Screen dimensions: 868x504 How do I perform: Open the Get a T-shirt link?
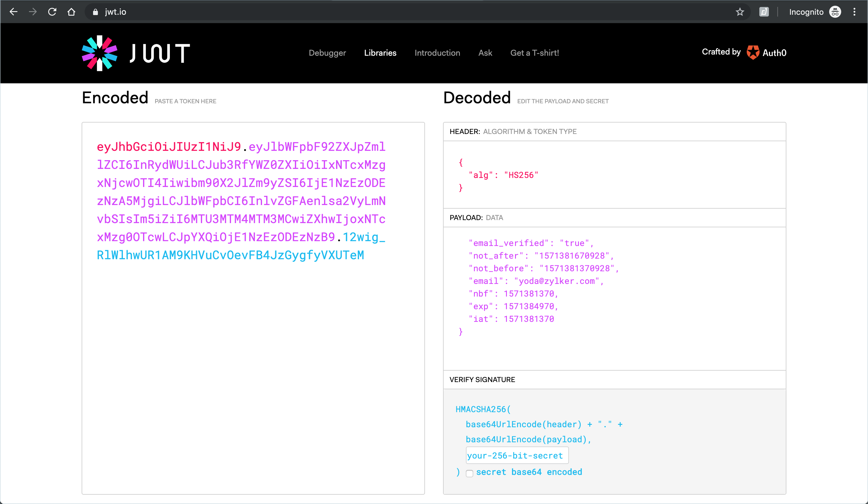pyautogui.click(x=534, y=53)
